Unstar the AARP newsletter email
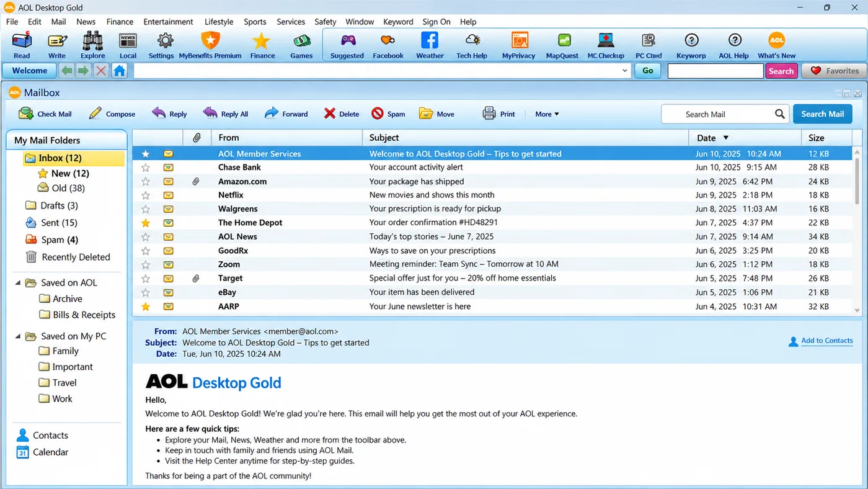868x489 pixels. tap(146, 307)
